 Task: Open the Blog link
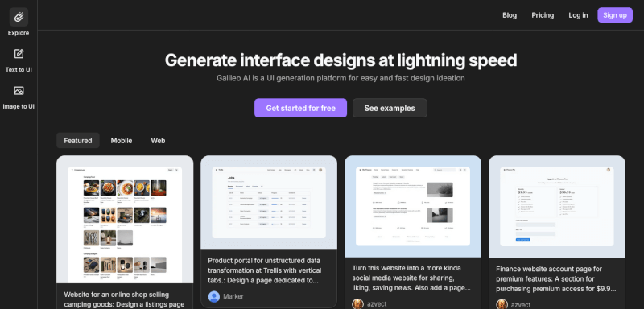point(510,15)
